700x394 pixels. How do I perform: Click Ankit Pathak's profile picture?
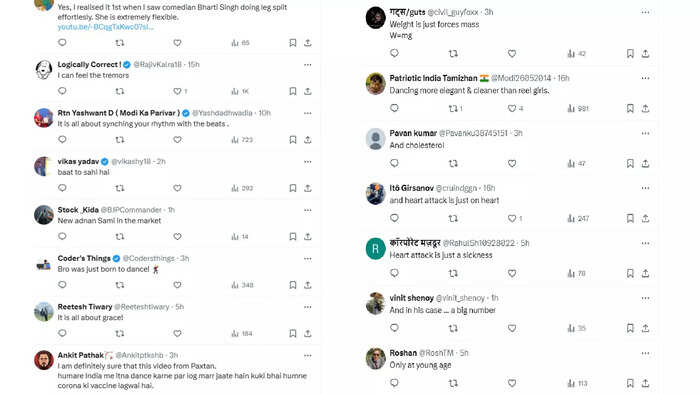click(44, 361)
